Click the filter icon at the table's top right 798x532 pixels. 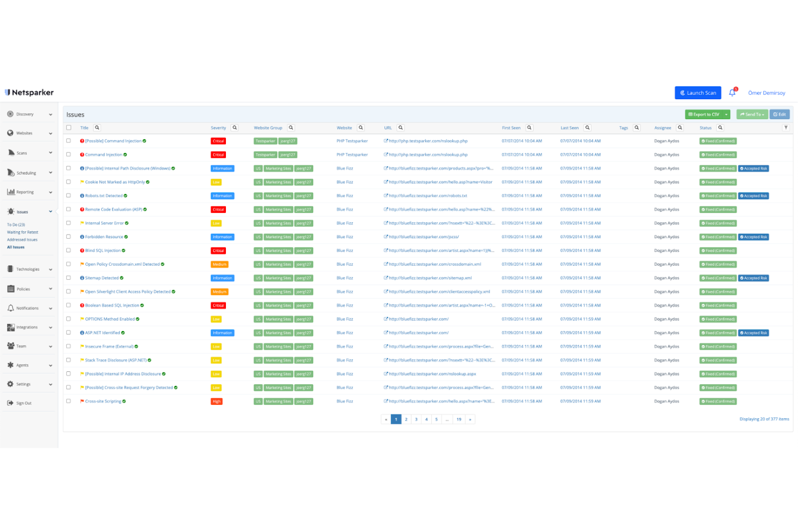[786, 127]
